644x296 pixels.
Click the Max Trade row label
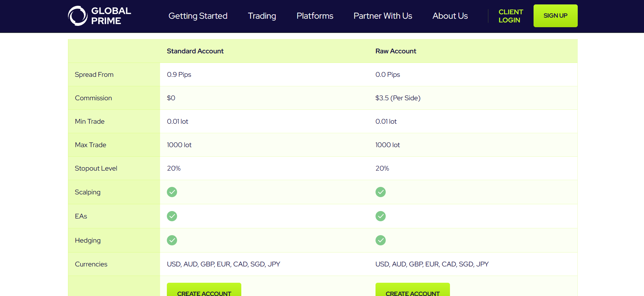pyautogui.click(x=90, y=145)
